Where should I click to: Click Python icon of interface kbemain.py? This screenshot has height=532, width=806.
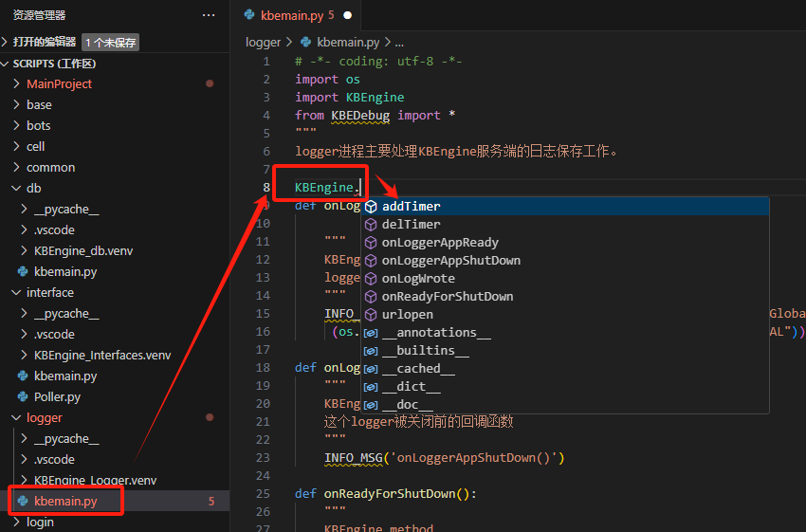click(23, 376)
